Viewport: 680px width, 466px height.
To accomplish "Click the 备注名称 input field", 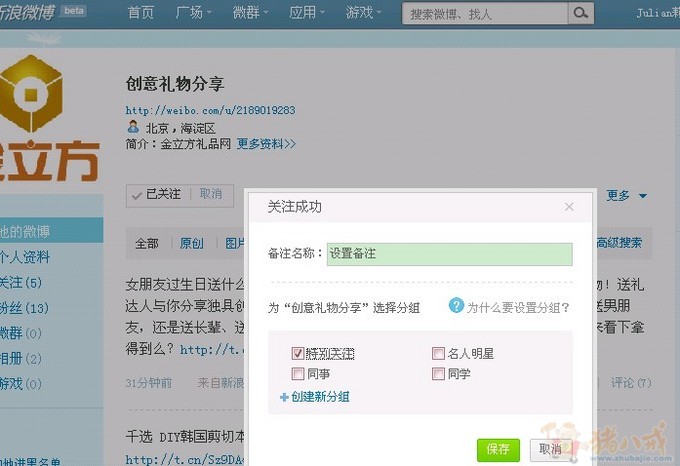I will coord(449,254).
